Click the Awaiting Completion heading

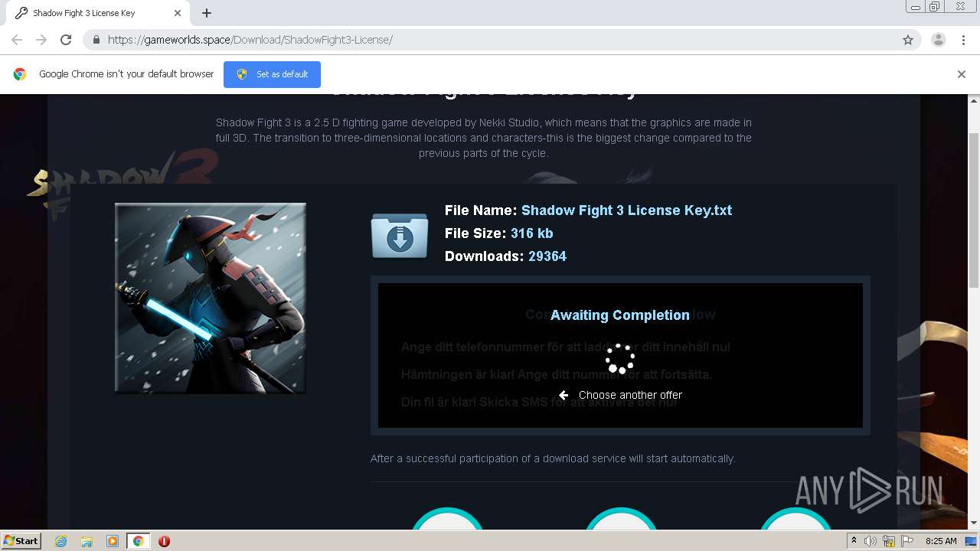[620, 315]
